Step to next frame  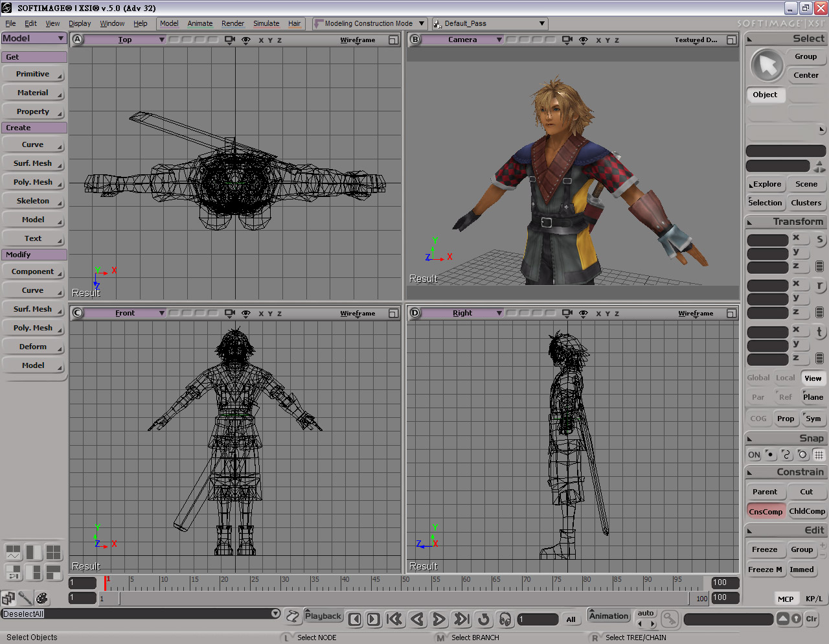click(x=374, y=619)
